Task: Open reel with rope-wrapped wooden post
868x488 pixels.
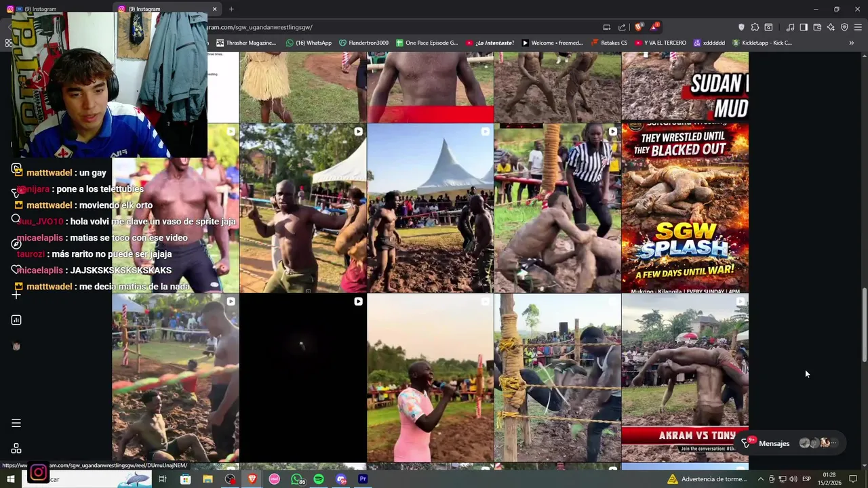Action: pyautogui.click(x=557, y=378)
